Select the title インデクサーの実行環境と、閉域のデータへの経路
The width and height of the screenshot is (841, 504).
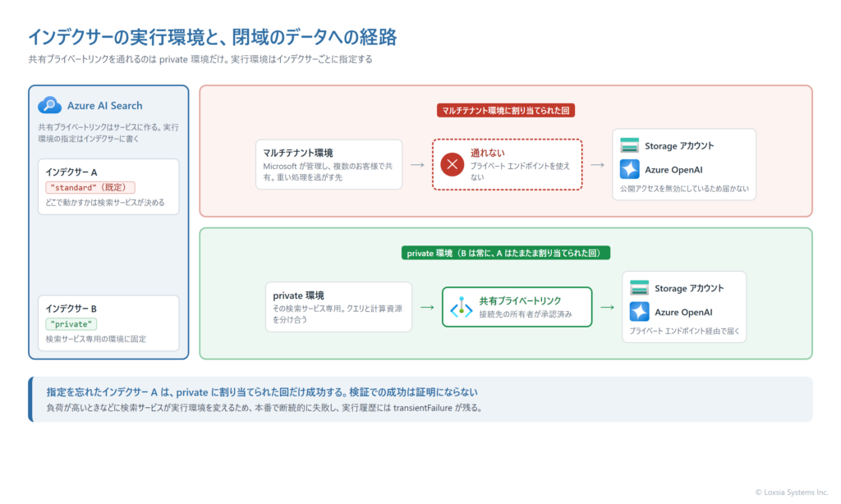213,37
